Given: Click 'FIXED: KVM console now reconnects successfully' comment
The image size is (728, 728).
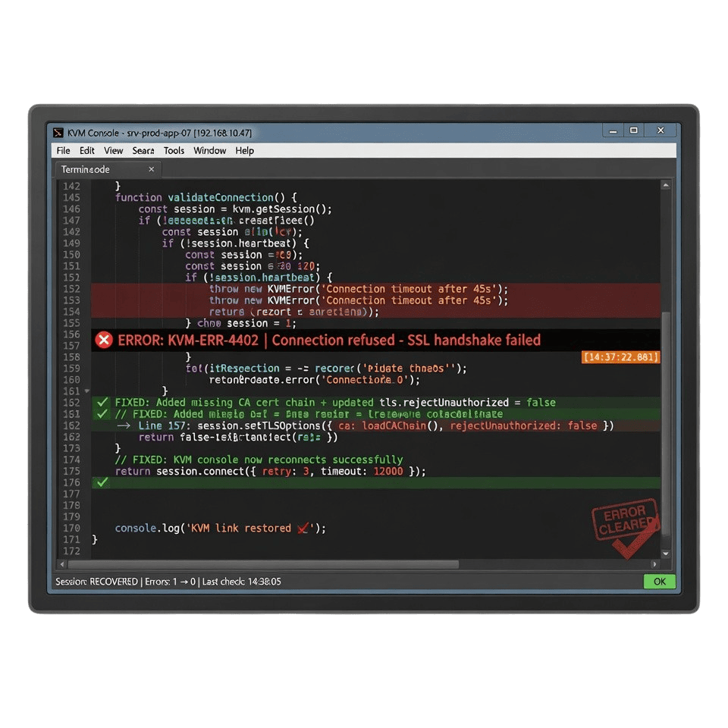Looking at the screenshot, I should tap(259, 460).
